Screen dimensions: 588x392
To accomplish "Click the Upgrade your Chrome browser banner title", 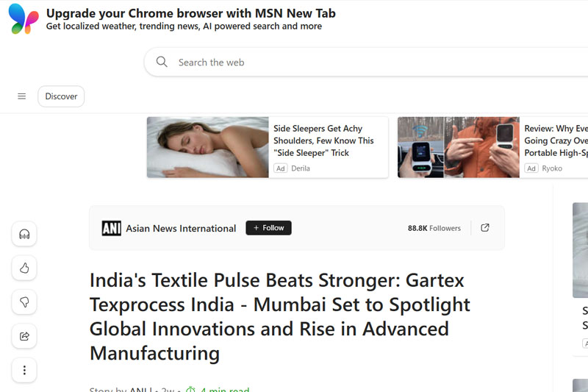I will tap(191, 13).
